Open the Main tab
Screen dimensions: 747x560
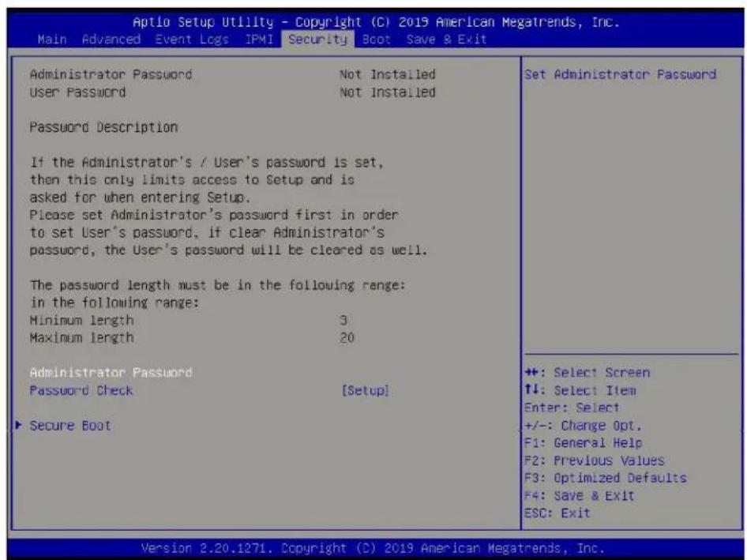(52, 39)
